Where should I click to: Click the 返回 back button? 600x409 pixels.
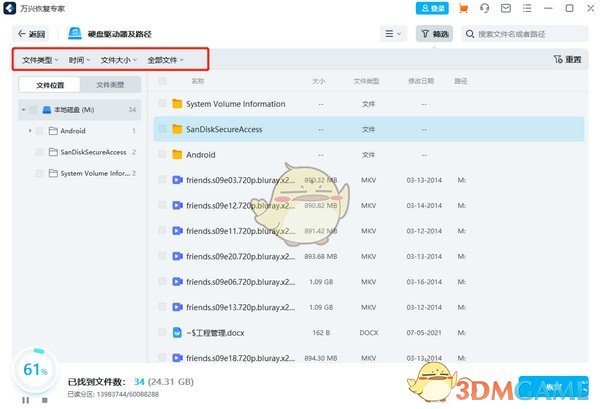coord(32,34)
